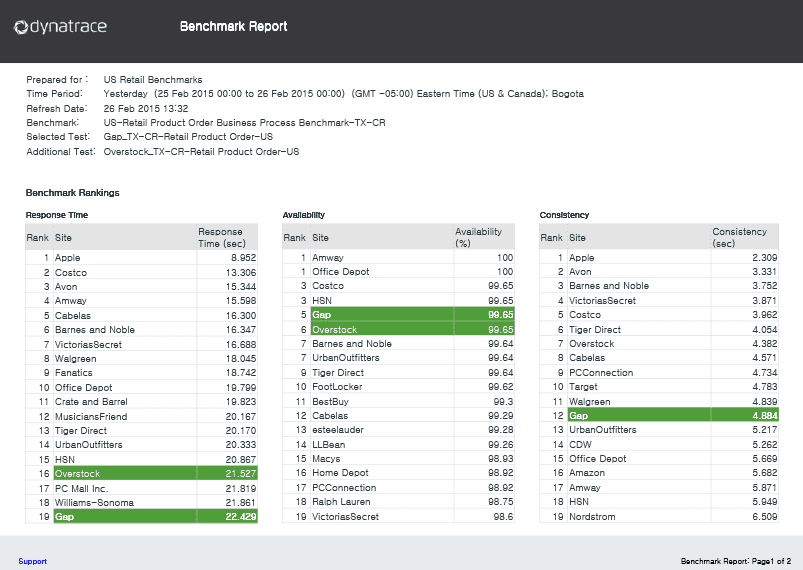
Task: Click Nordstrom row in Consistency table
Action: (659, 516)
